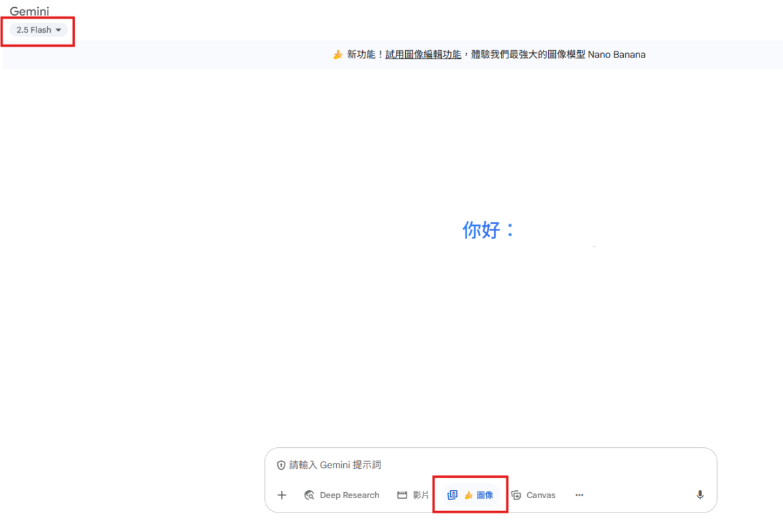Open the three-dots more tools menu

tap(579, 495)
